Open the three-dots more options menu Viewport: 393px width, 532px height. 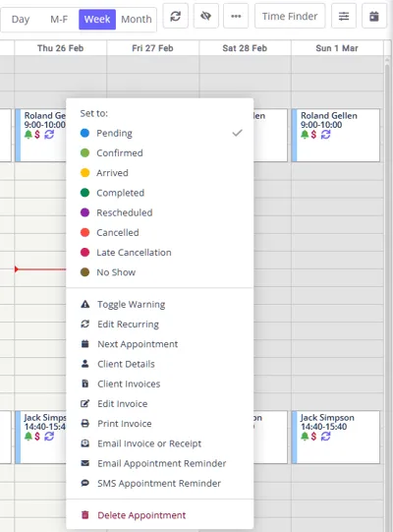tap(236, 16)
